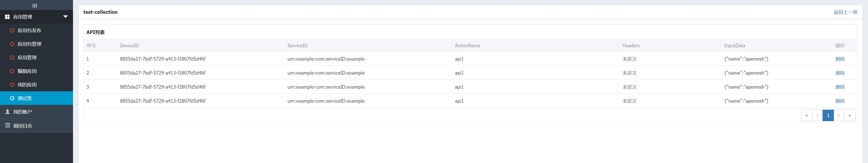Collapse the 应用管理 menu arrow
The image size is (868, 163).
point(65,17)
